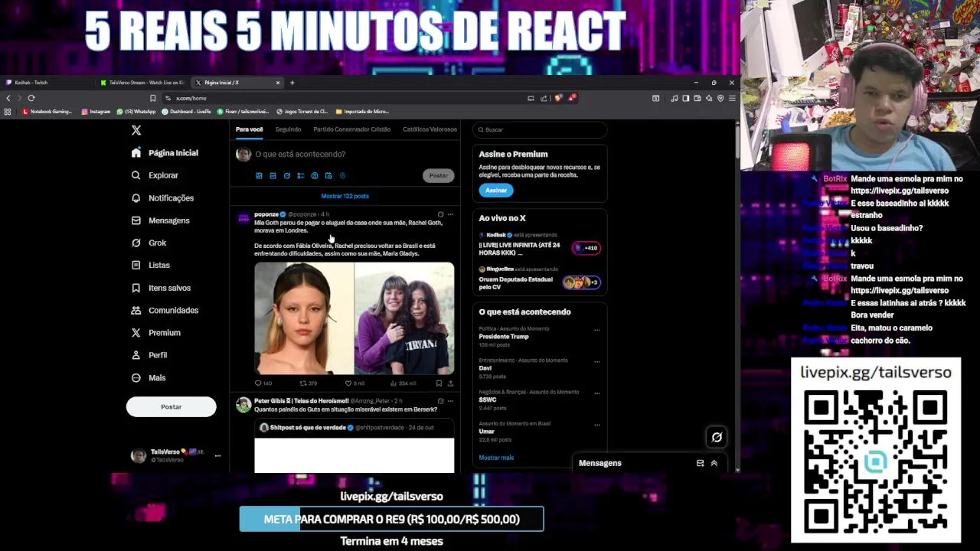This screenshot has height=551, width=980.
Task: Click the add media icon in composer
Action: (x=259, y=176)
